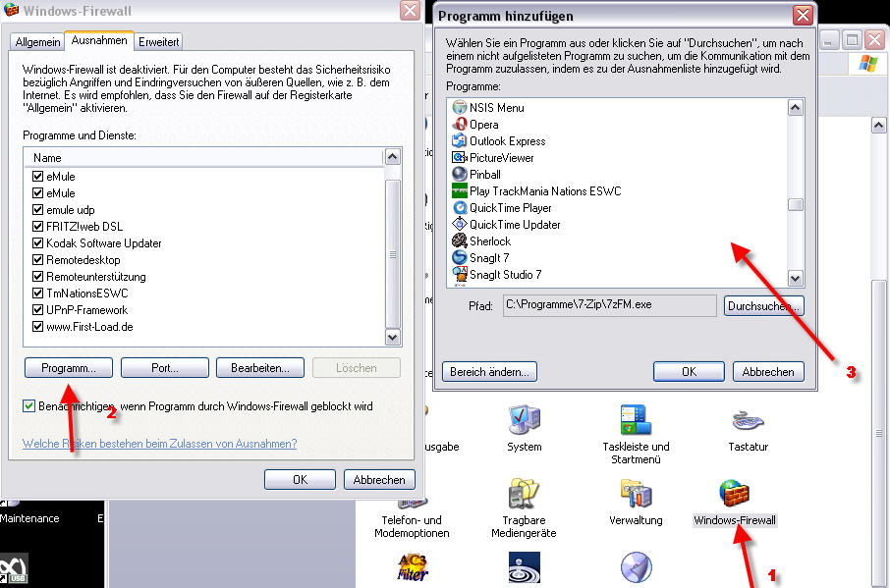The image size is (890, 588).
Task: Click Abbrechen in Windows-Firewall dialog
Action: pyautogui.click(x=379, y=480)
